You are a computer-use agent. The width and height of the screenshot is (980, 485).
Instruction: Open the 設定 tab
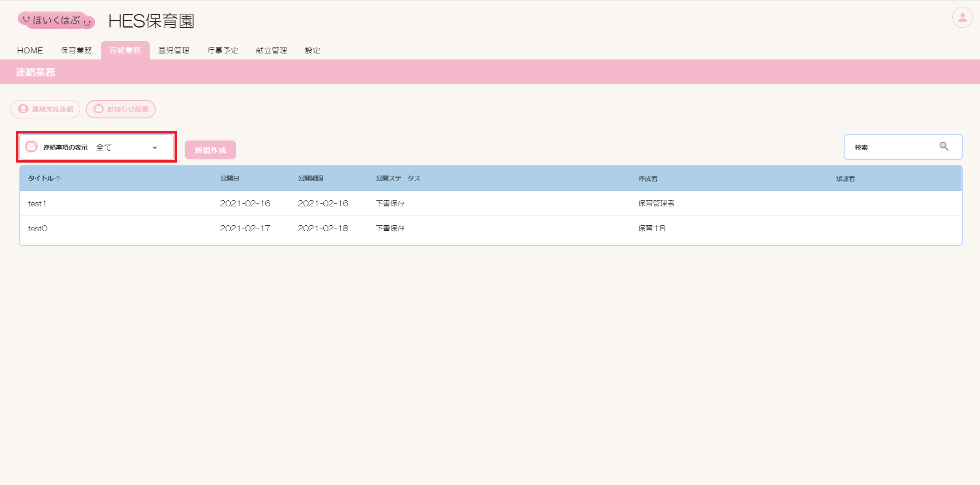(x=313, y=50)
